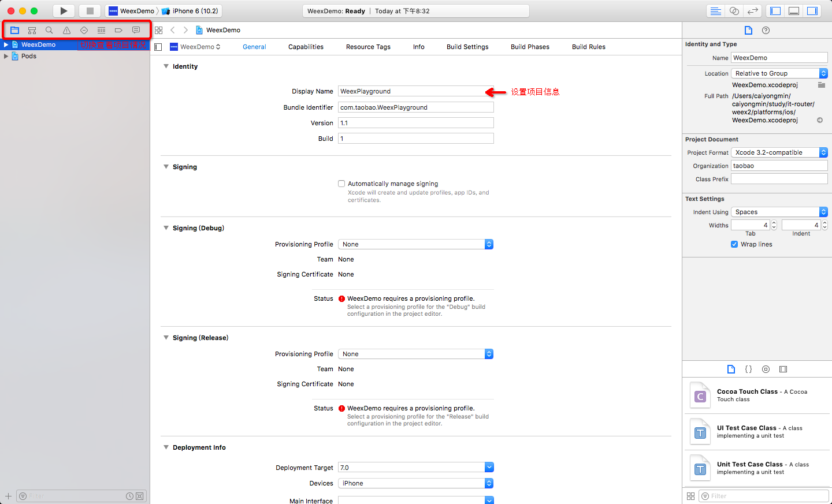Click the Build number field
This screenshot has width=832, height=504.
pos(416,139)
